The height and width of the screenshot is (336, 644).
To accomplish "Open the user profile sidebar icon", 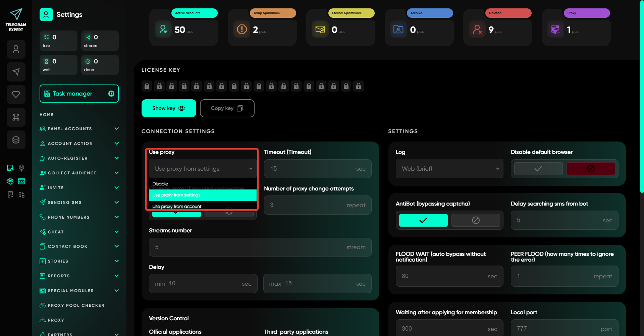I will pos(16,49).
